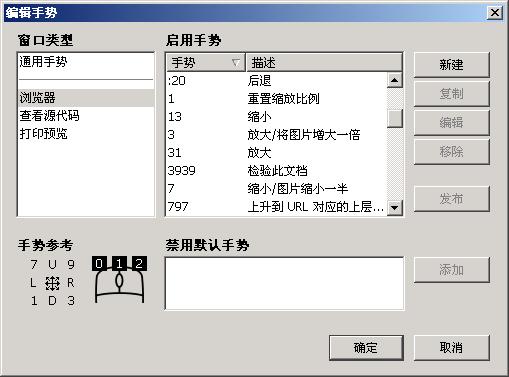The image size is (509, 377).
Task: Click the scroll up arrow of gesture list
Action: (x=395, y=80)
